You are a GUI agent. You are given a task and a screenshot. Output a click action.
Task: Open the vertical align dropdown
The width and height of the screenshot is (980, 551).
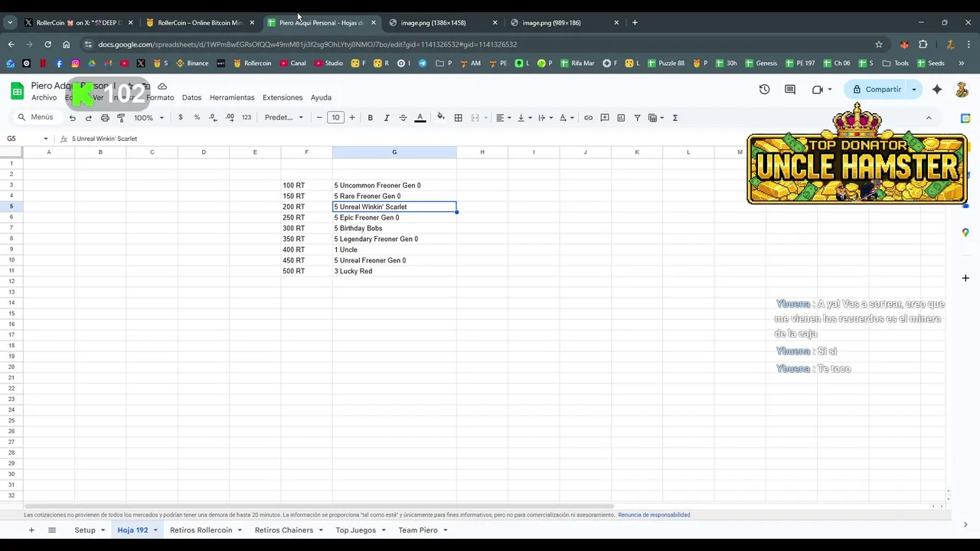click(x=524, y=118)
